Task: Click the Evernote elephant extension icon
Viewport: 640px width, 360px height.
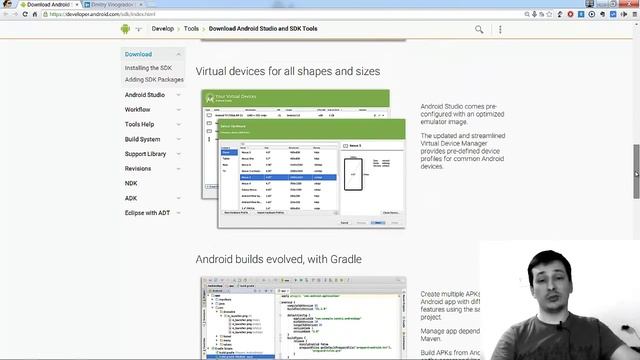Action: tap(602, 14)
